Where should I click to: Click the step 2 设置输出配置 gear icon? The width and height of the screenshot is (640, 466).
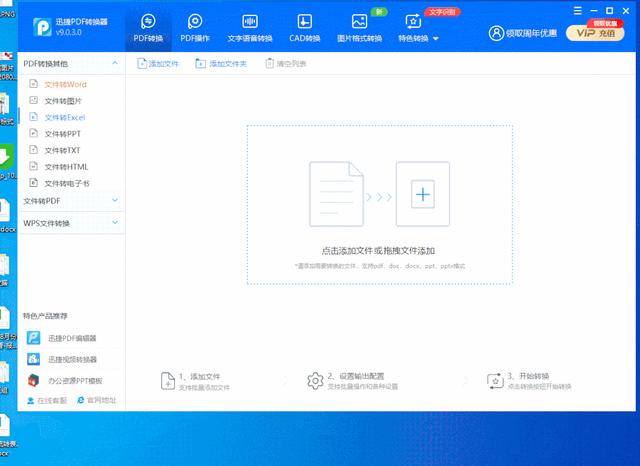point(315,381)
